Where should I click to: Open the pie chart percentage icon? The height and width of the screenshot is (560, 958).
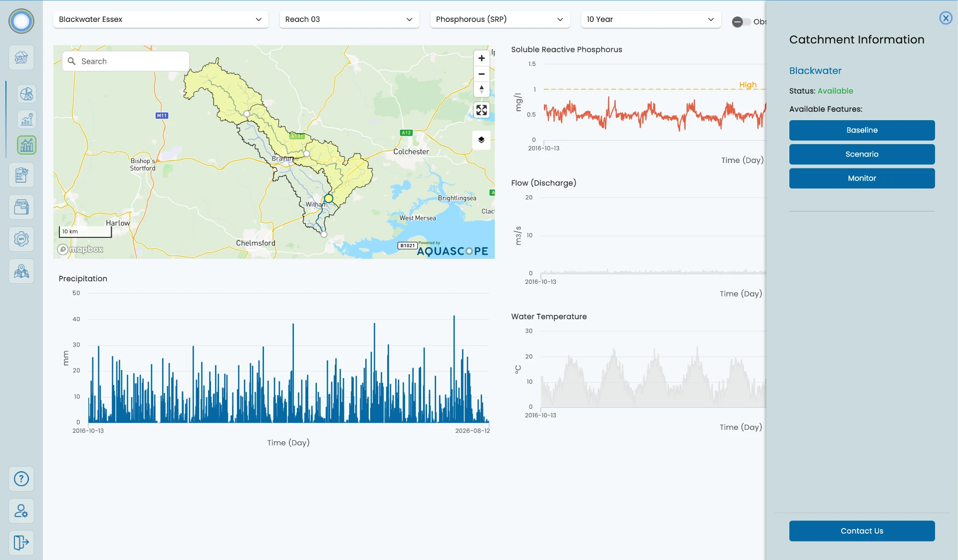click(x=26, y=93)
